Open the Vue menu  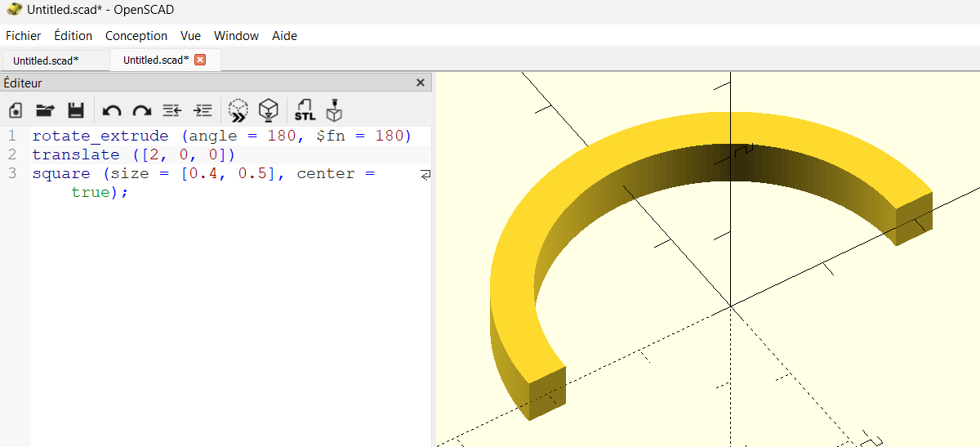pos(191,36)
